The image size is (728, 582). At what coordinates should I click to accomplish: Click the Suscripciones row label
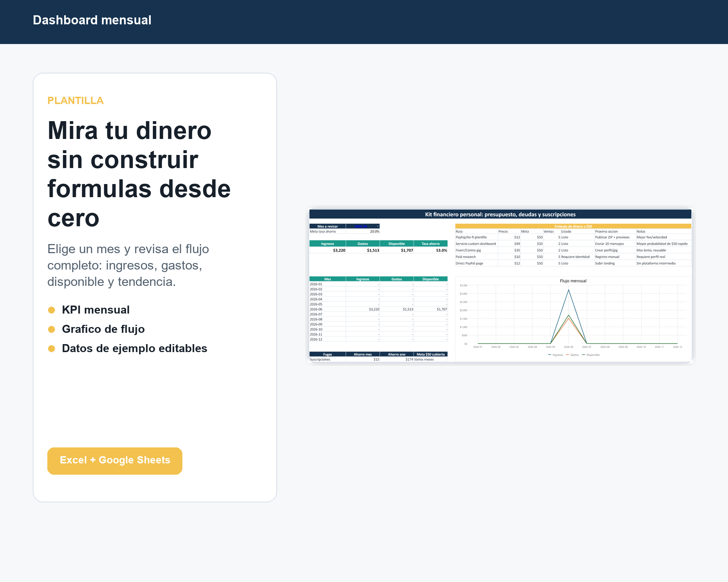(x=320, y=359)
